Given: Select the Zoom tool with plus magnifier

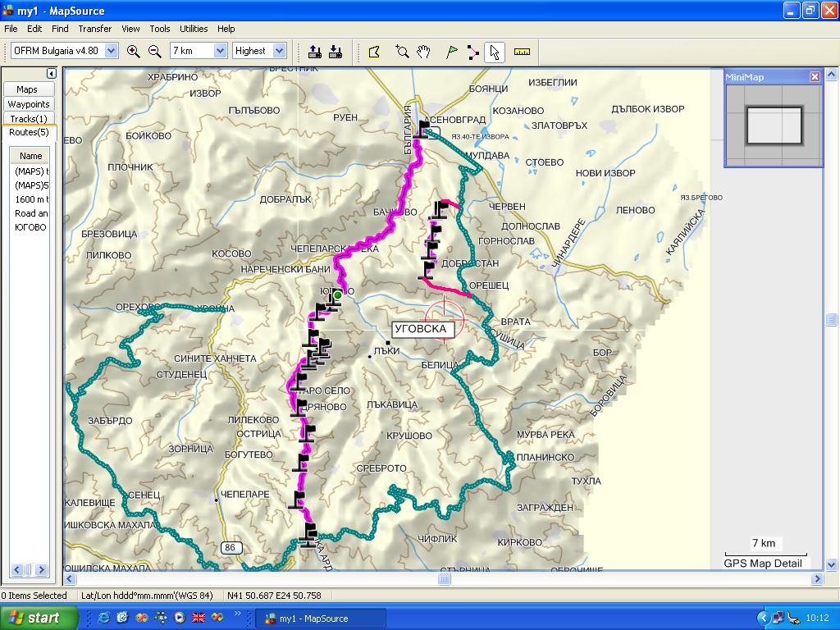Looking at the screenshot, I should (x=402, y=52).
